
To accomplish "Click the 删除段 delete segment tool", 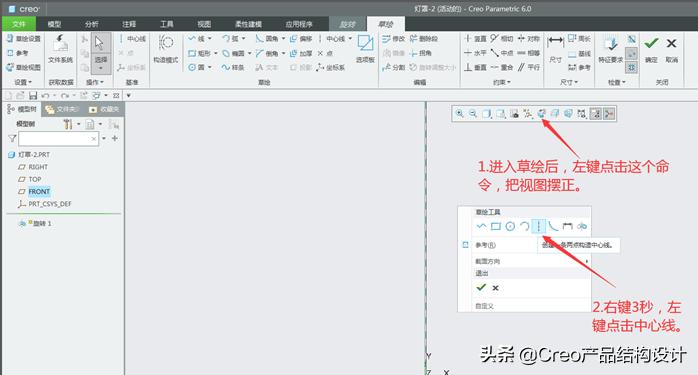I will tap(424, 39).
